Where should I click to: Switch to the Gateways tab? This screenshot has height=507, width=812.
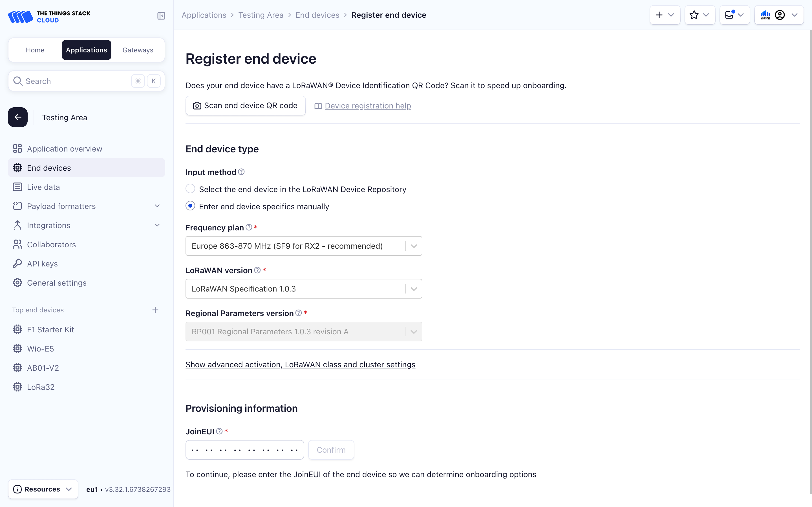(138, 50)
